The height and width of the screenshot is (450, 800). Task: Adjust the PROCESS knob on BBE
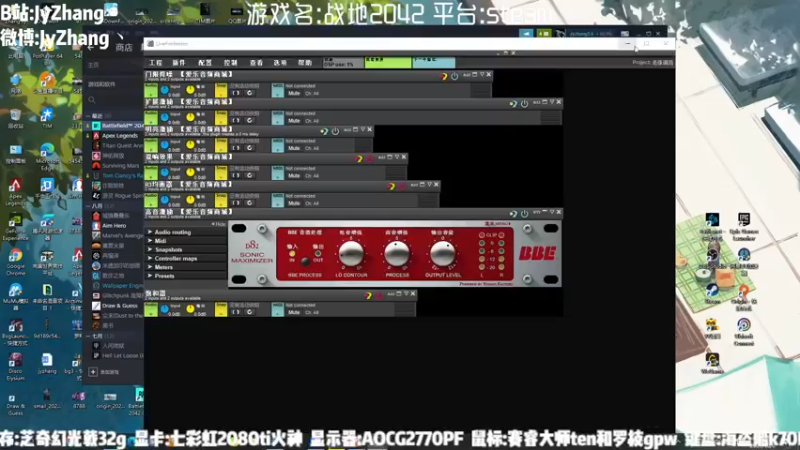(397, 253)
